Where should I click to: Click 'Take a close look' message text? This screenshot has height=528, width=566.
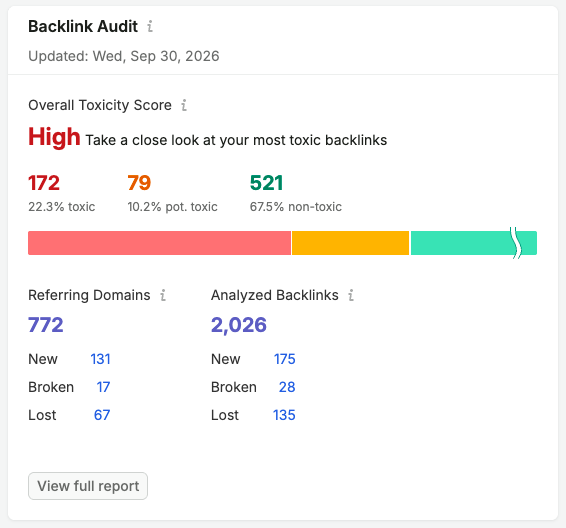(236, 140)
